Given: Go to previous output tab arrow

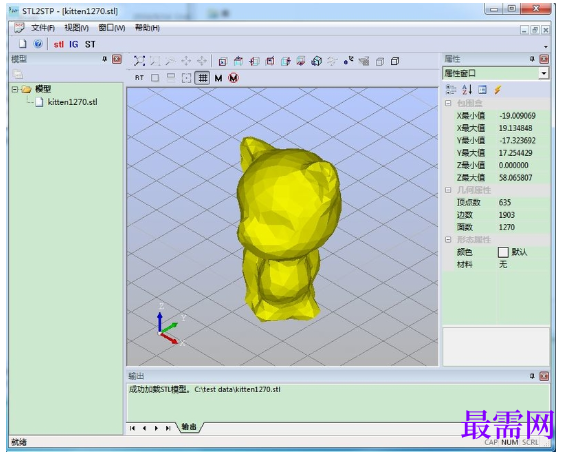Looking at the screenshot, I should pos(144,428).
